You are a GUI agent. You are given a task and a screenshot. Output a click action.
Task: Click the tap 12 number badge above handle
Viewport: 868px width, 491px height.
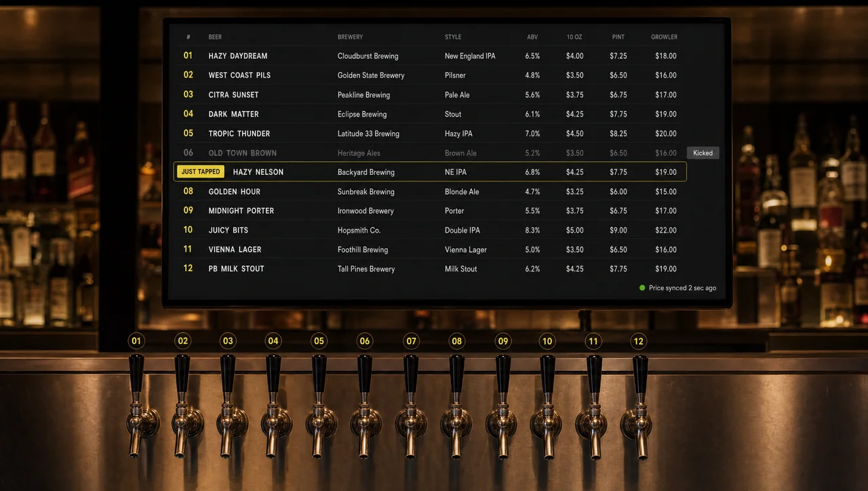(638, 341)
